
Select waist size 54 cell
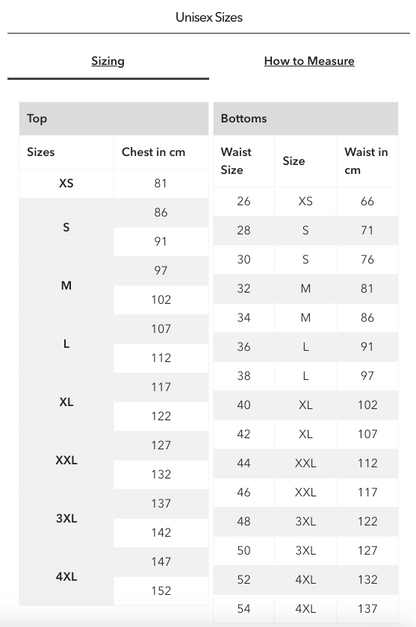tap(244, 609)
